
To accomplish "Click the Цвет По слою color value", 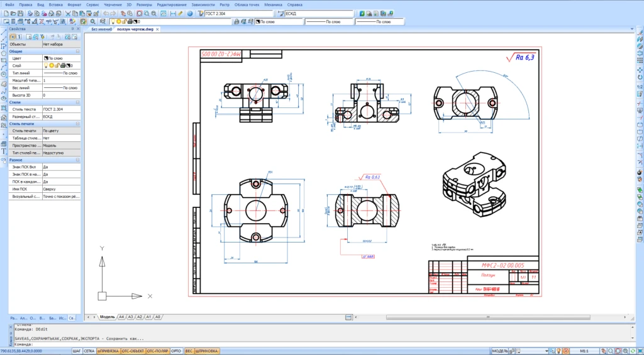I will pos(60,58).
